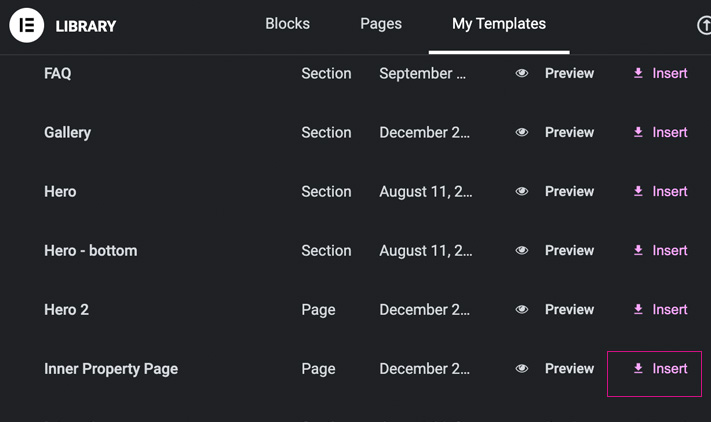
Task: Click the eye icon for FAQ template
Action: (522, 73)
